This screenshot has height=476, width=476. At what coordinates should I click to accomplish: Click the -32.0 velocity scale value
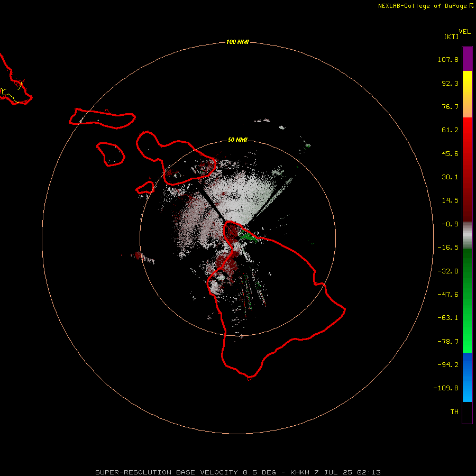tap(448, 271)
